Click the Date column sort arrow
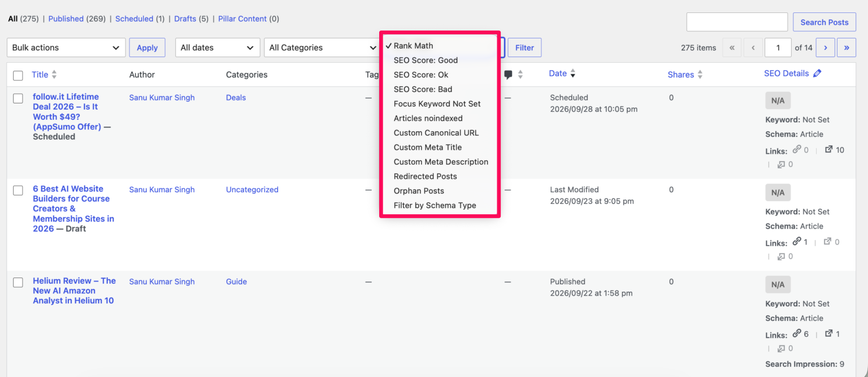Viewport: 868px width, 377px height. pyautogui.click(x=573, y=73)
